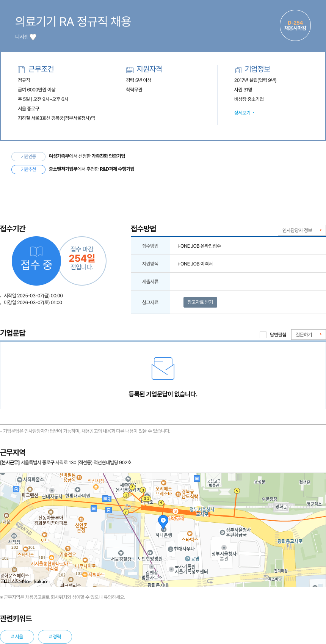Click '사원 31명' text
The width and height of the screenshot is (326, 644).
[243, 90]
